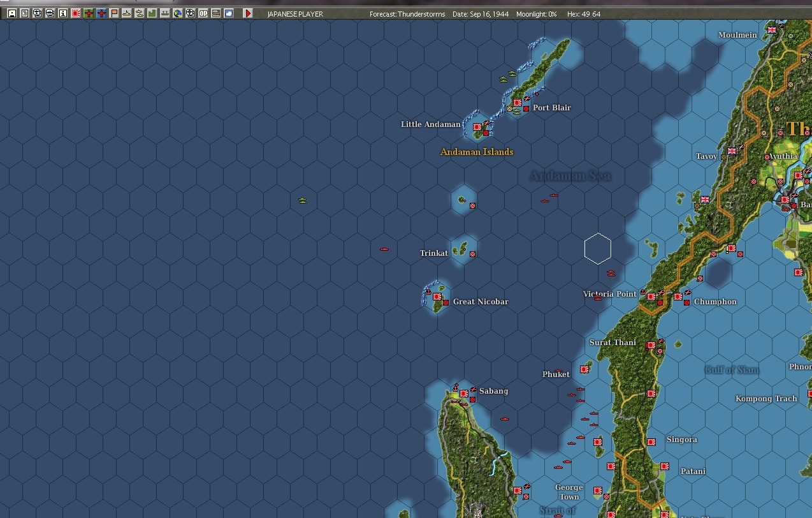
Task: Select the Japanese base flag at Port Blair
Action: [518, 103]
